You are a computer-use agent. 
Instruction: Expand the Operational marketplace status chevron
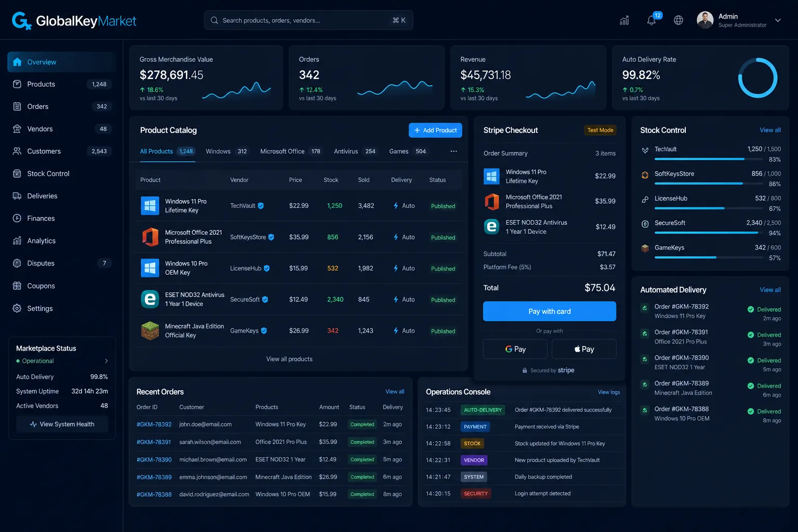[x=107, y=361]
